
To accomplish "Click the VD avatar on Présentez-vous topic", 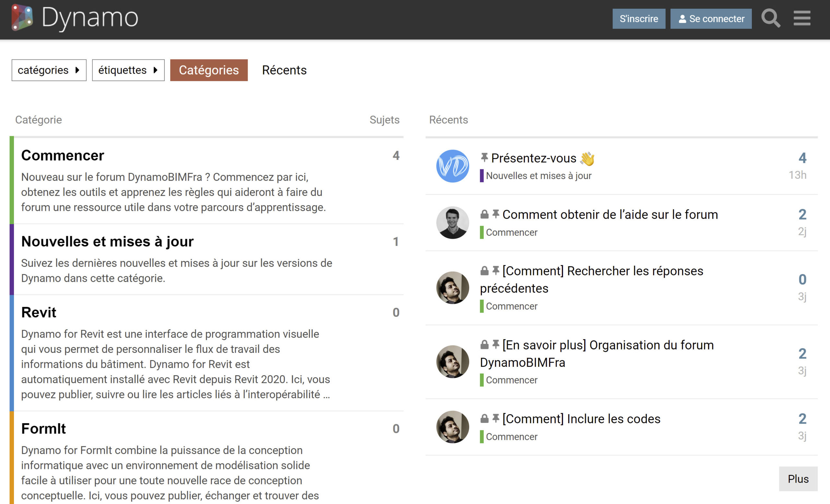I will pos(453,166).
